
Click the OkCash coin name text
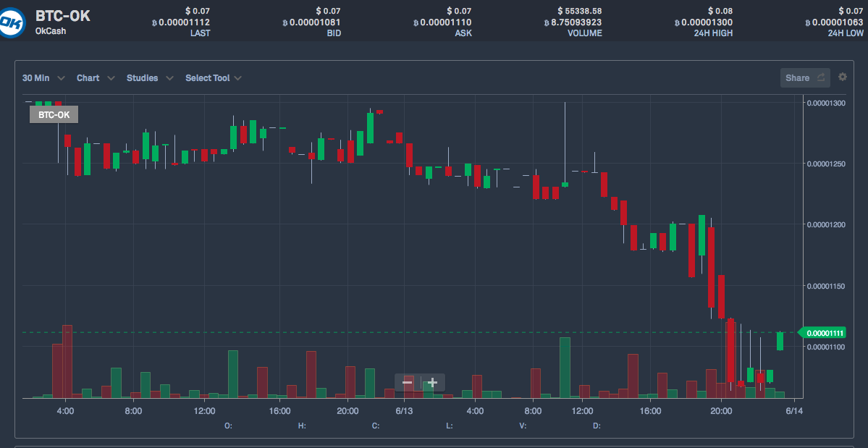51,31
